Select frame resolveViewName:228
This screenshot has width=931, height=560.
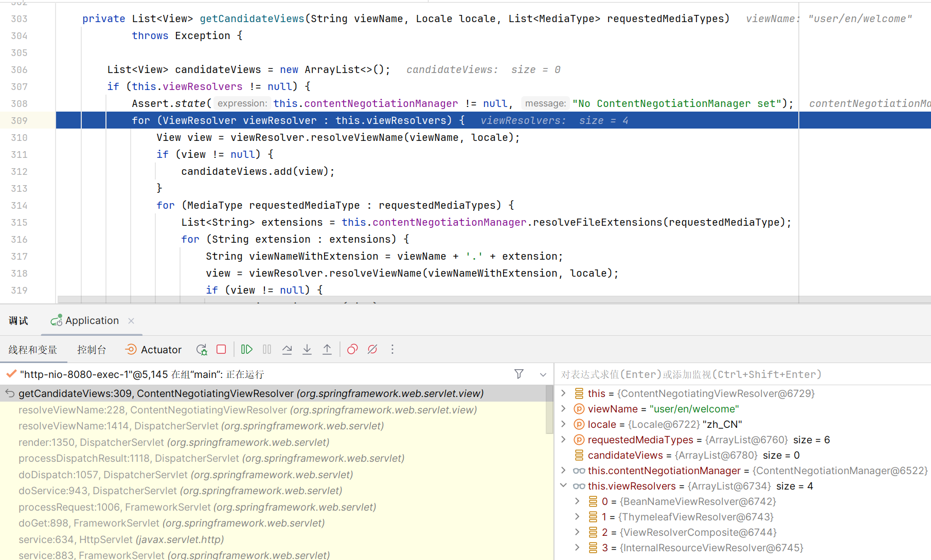(273, 410)
